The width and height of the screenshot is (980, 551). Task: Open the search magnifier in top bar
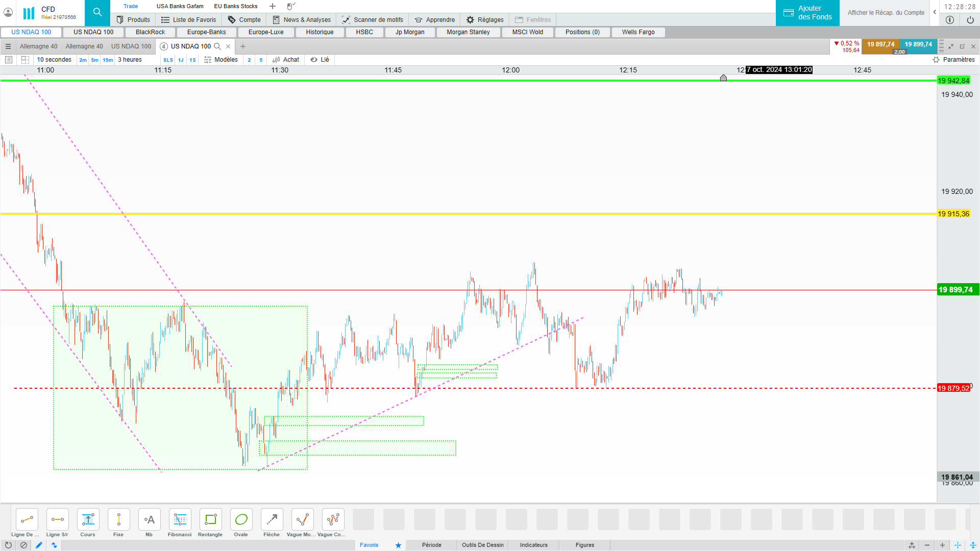tap(97, 13)
